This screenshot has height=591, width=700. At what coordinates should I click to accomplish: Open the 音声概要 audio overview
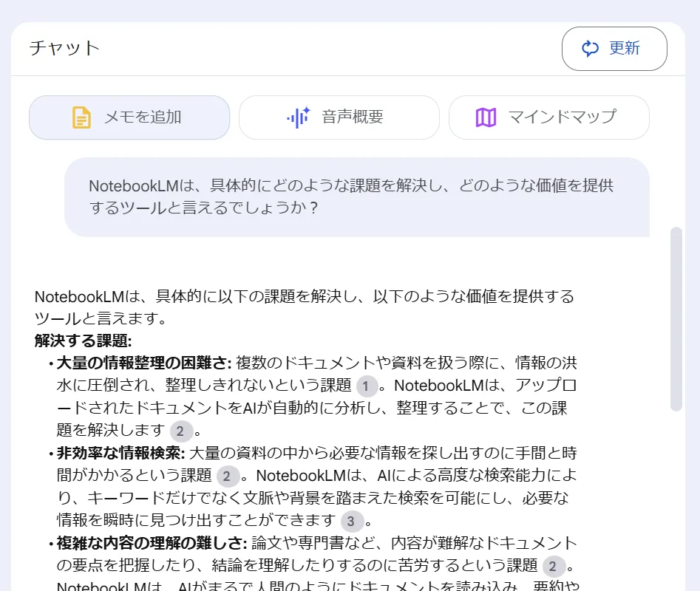(x=339, y=117)
